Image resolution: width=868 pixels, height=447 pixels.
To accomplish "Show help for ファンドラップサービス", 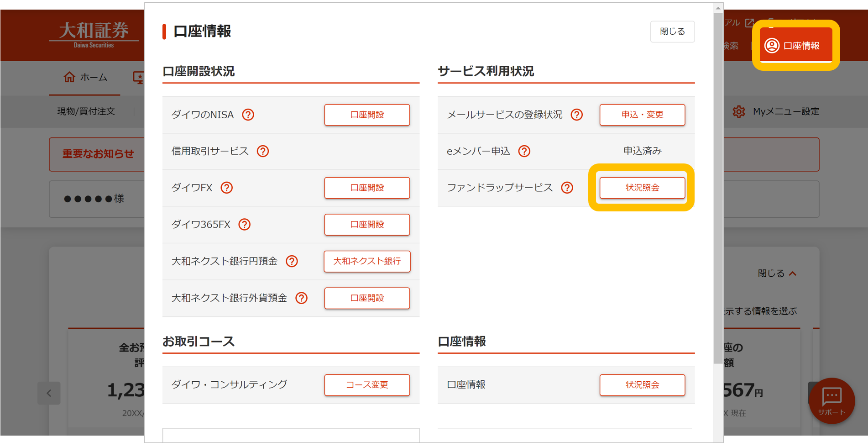I will pyautogui.click(x=567, y=188).
